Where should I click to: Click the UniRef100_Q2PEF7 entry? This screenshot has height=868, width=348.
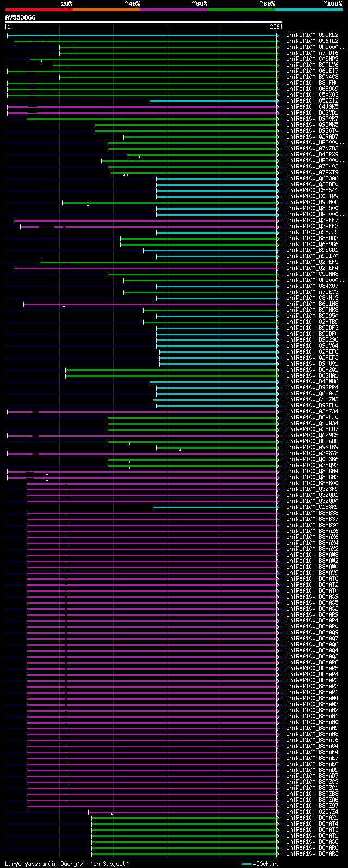pyautogui.click(x=312, y=220)
